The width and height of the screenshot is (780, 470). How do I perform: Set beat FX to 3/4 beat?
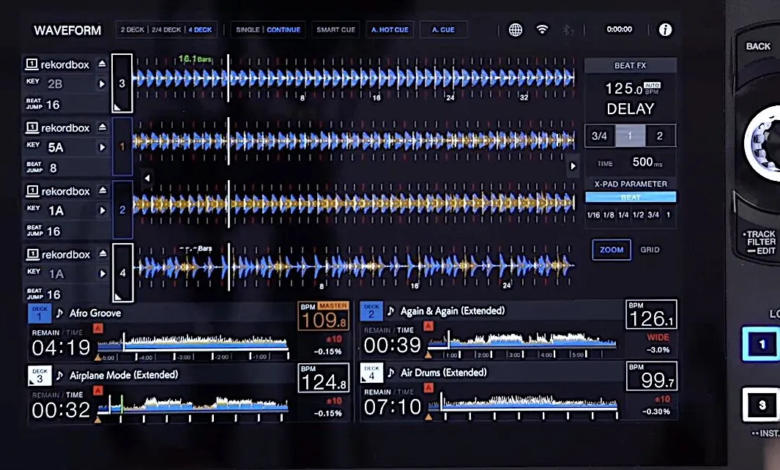click(599, 136)
